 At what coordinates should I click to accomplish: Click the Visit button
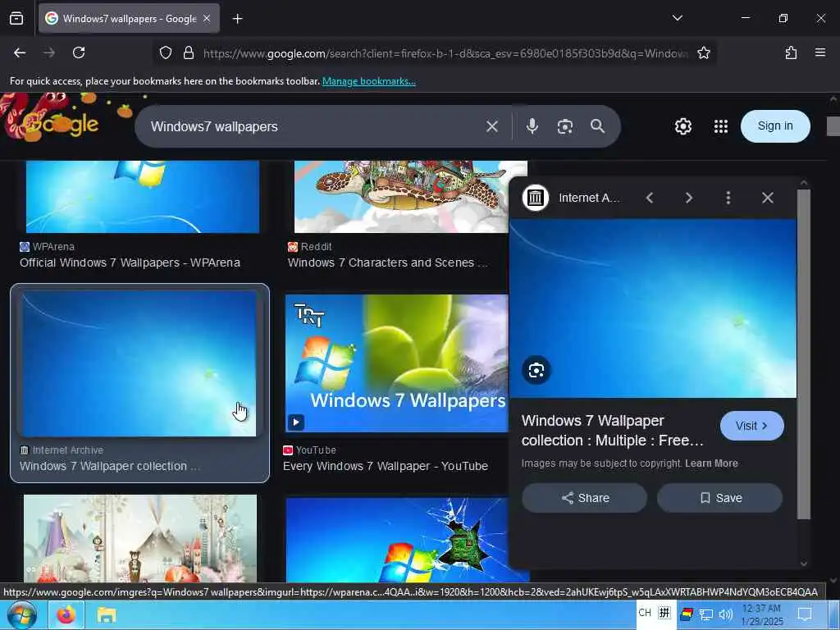pyautogui.click(x=751, y=426)
